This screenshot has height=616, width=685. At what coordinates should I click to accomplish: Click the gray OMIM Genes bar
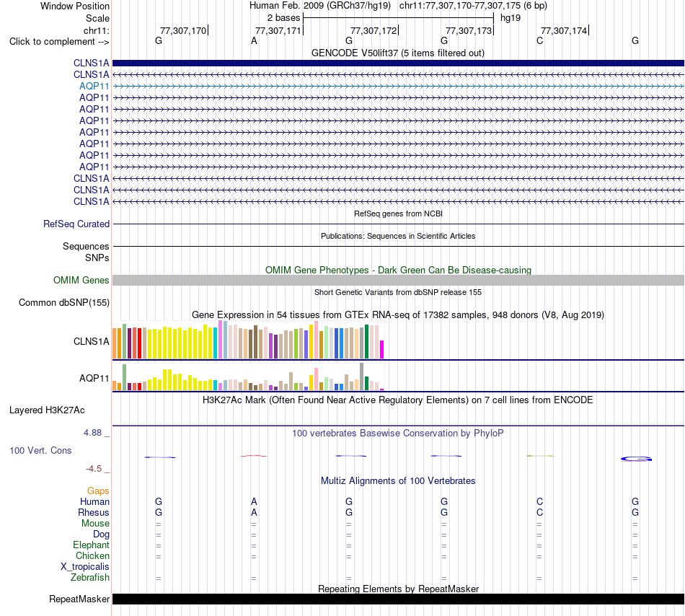click(398, 280)
